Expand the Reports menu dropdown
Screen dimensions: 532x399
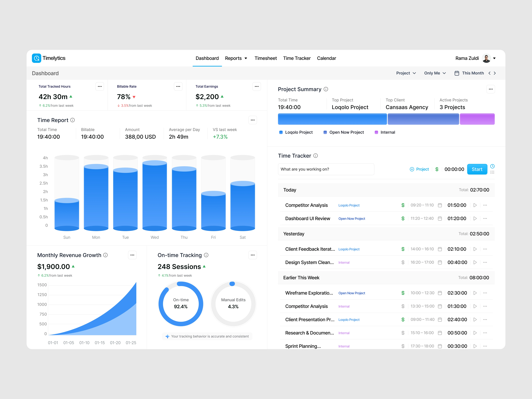pos(236,58)
